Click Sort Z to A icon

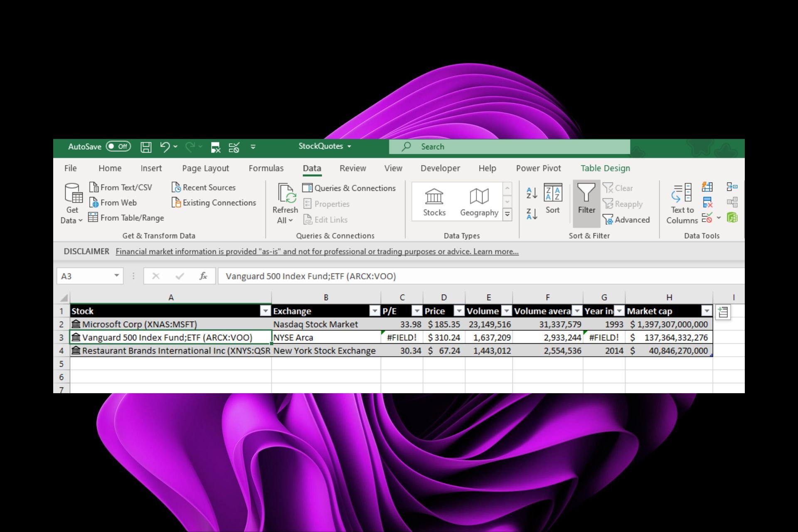(x=532, y=214)
